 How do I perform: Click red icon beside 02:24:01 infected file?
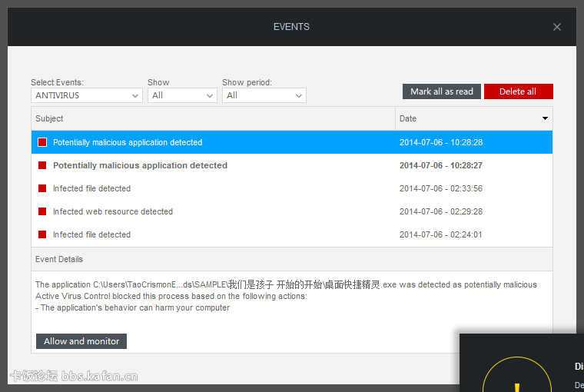pyautogui.click(x=42, y=234)
